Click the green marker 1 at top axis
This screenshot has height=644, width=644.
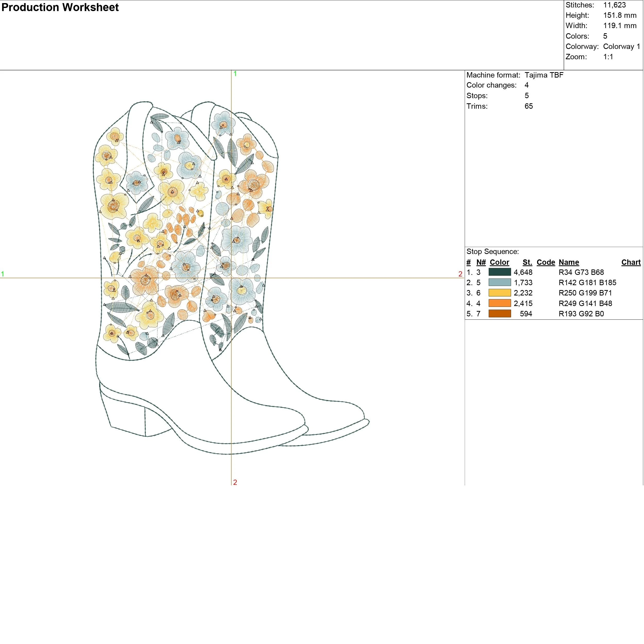[x=235, y=74]
